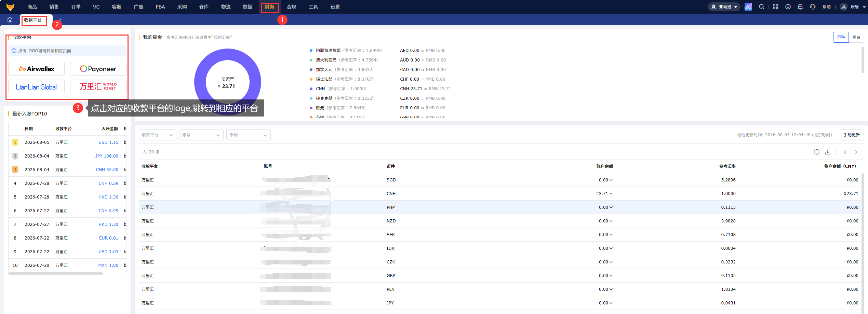Open the home tab icon
Screen dimensions: 868x314
click(x=10, y=20)
